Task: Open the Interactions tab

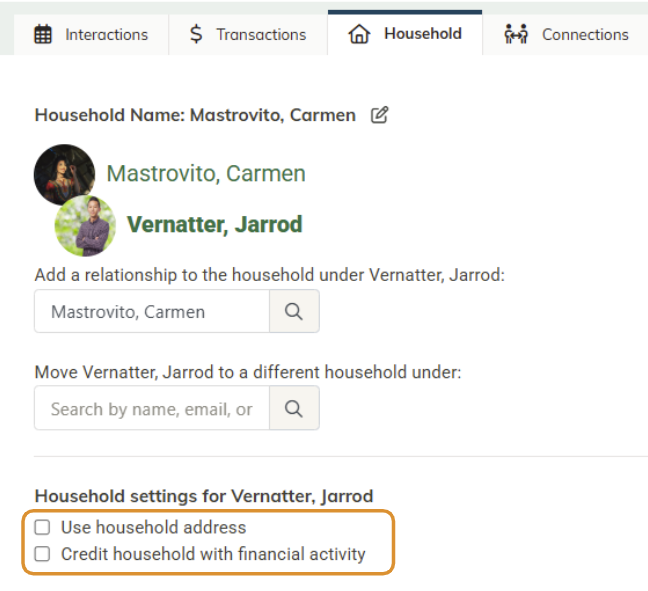Action: coord(91,35)
